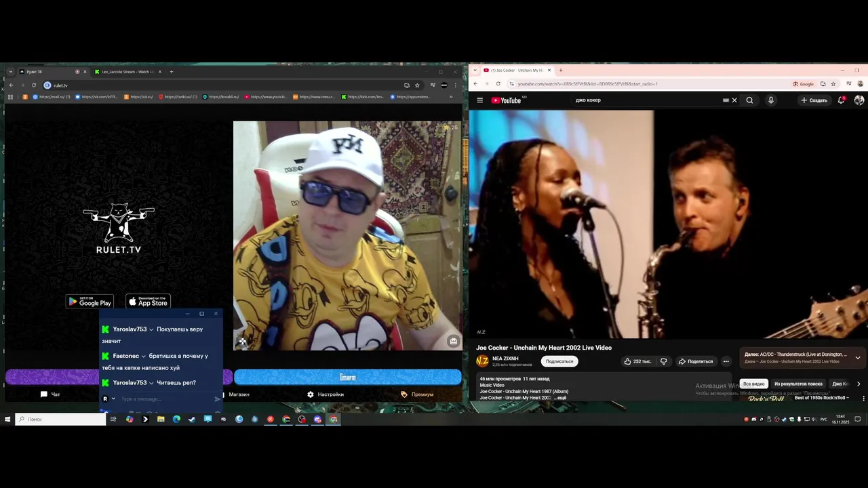
Task: Open Microsoft Edge from the taskbar
Action: tap(176, 420)
